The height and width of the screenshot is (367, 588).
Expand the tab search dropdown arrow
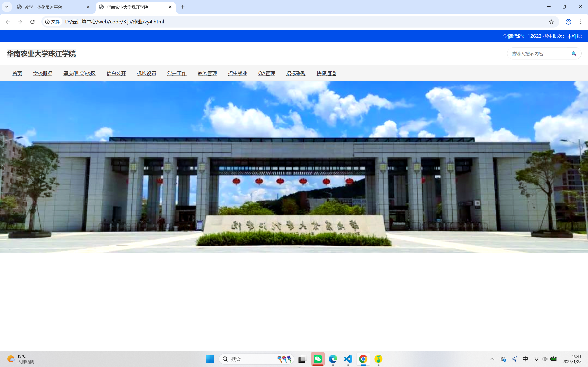[x=7, y=7]
